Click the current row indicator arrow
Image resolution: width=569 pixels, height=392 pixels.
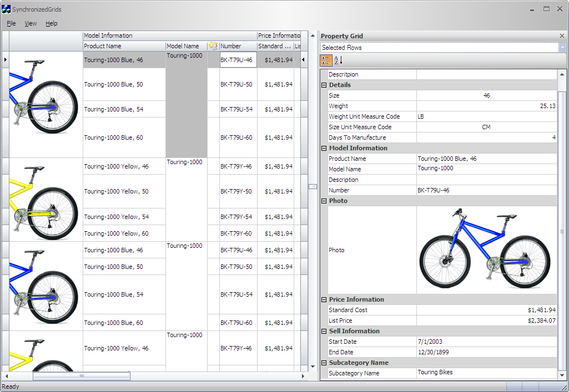(6, 59)
